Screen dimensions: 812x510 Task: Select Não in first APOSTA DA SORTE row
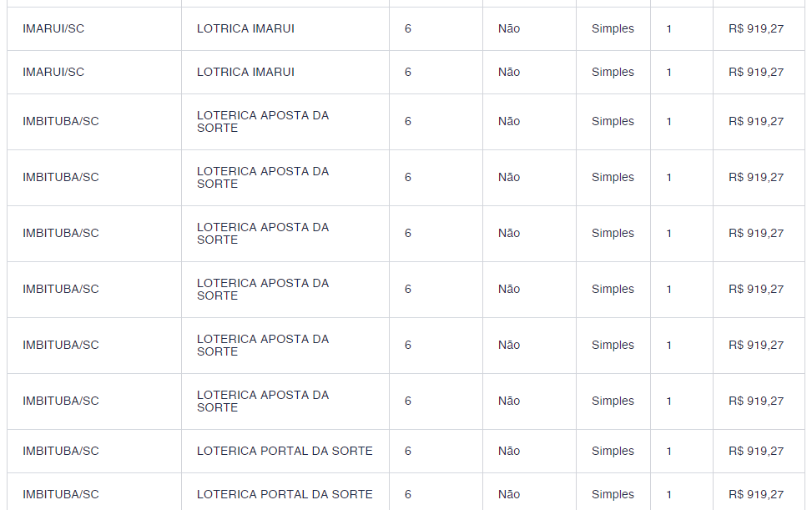[509, 121]
